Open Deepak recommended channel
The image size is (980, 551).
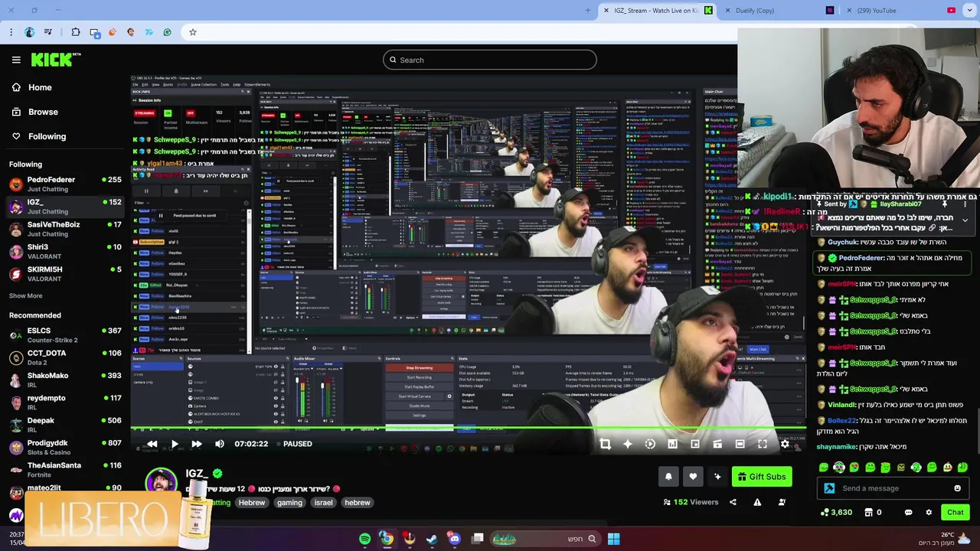click(64, 424)
